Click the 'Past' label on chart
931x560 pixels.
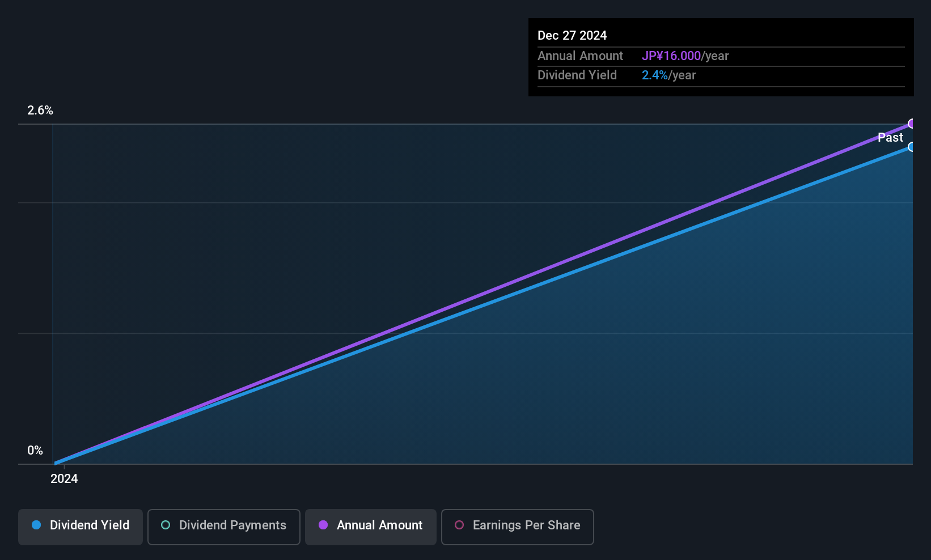[x=890, y=137]
